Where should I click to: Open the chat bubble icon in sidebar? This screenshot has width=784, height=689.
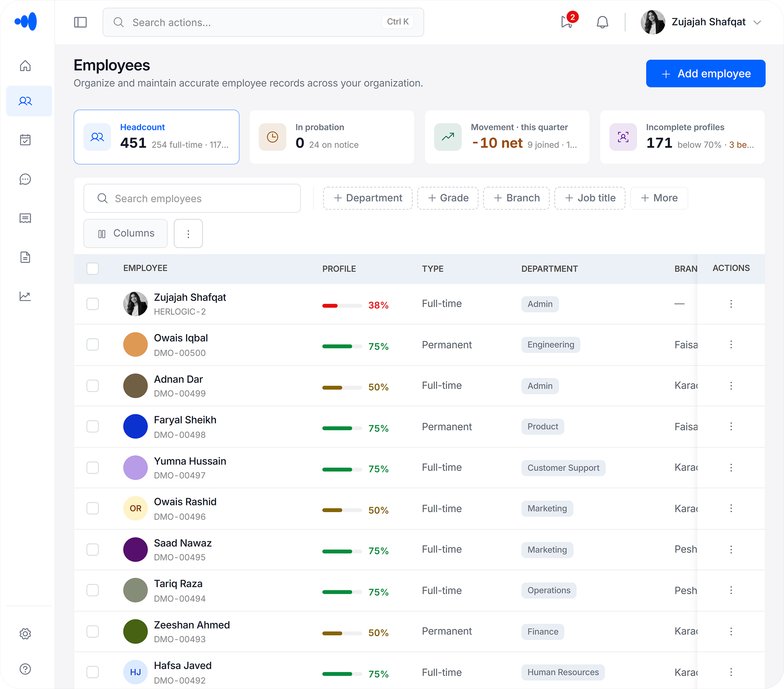tap(25, 179)
